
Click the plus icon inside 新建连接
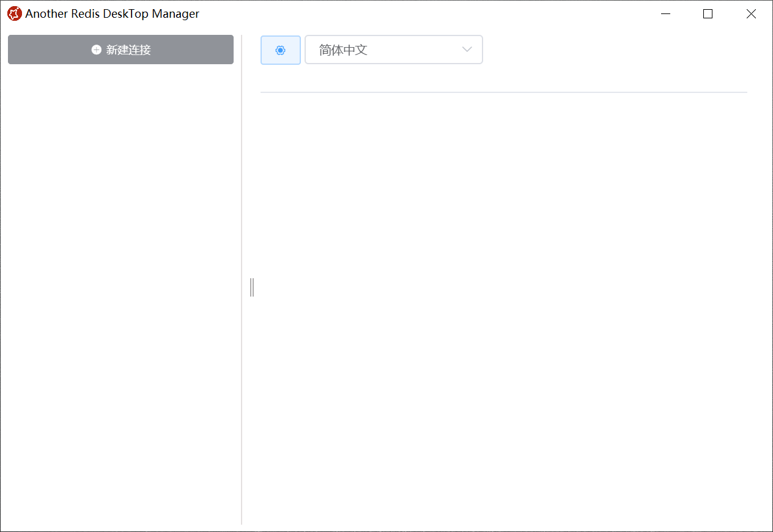point(96,50)
